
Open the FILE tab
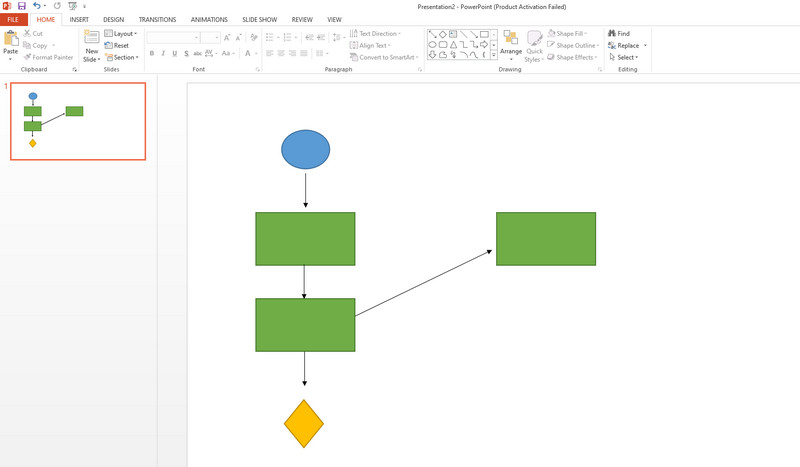click(13, 19)
